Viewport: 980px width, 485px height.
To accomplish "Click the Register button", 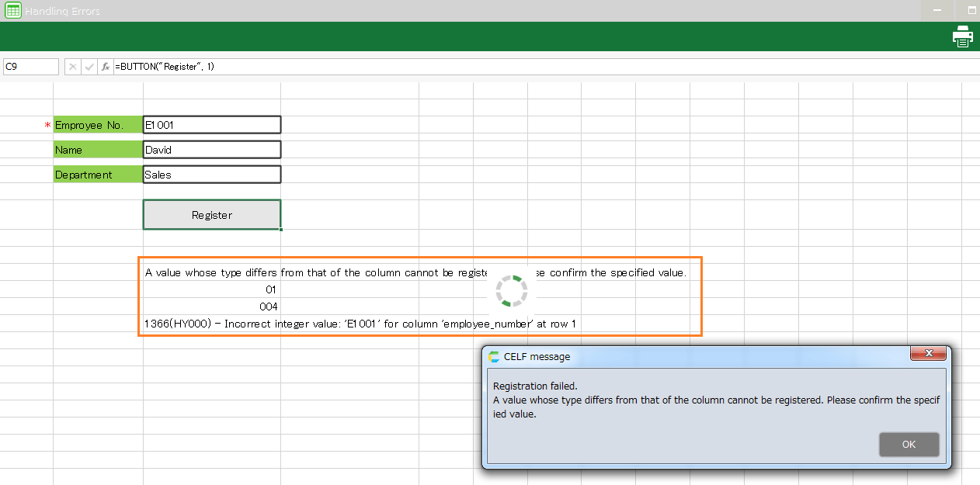I will tap(212, 215).
